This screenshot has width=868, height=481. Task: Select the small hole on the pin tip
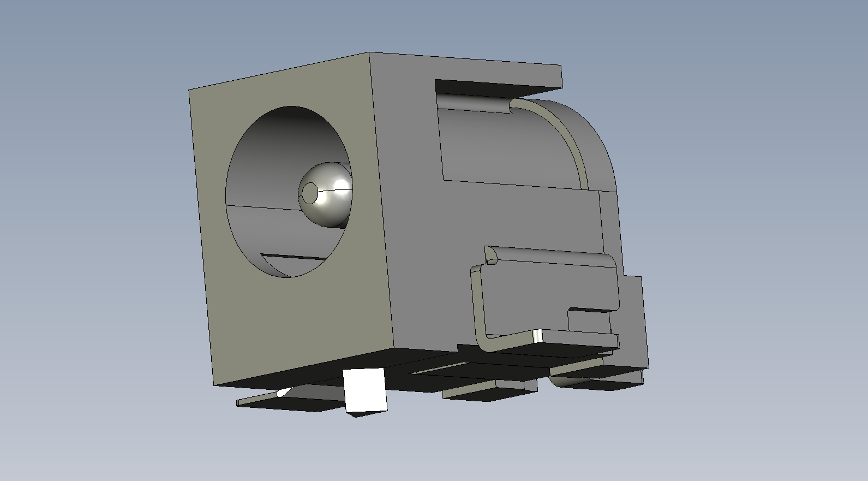pos(310,192)
